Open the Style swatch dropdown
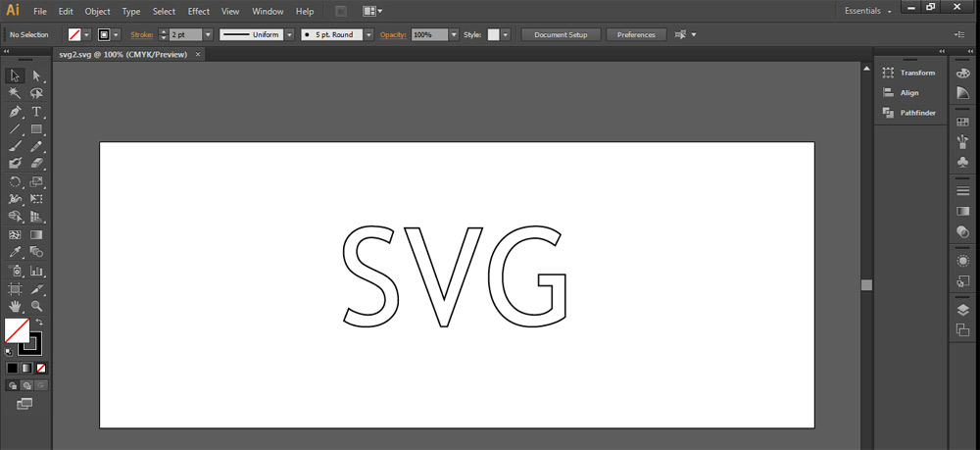This screenshot has width=980, height=450. 506,35
